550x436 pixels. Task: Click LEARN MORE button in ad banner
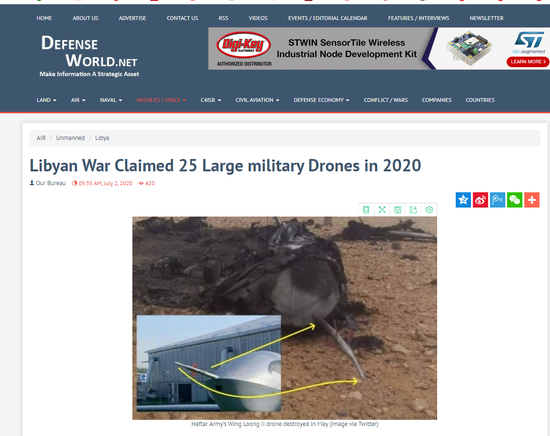[528, 62]
